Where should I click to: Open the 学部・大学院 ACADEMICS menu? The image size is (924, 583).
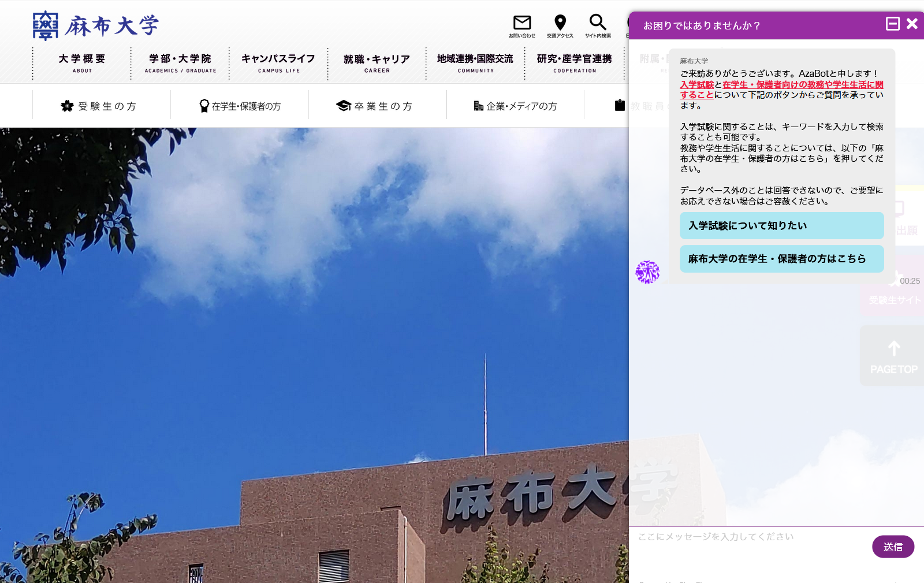180,63
